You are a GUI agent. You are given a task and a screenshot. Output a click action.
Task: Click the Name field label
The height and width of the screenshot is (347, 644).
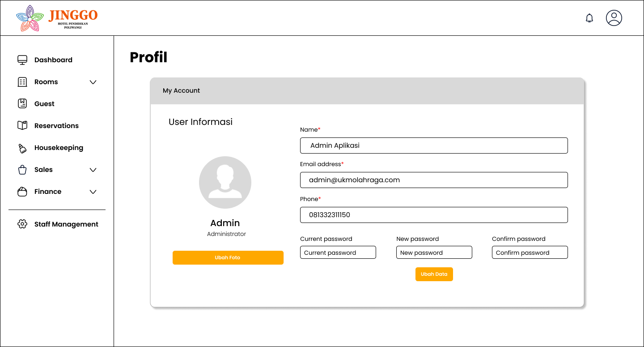pyautogui.click(x=310, y=130)
